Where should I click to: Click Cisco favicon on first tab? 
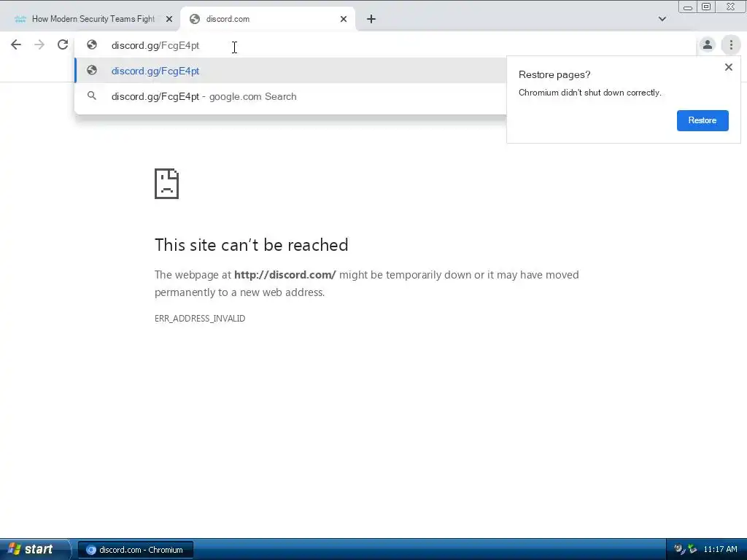pos(20,19)
